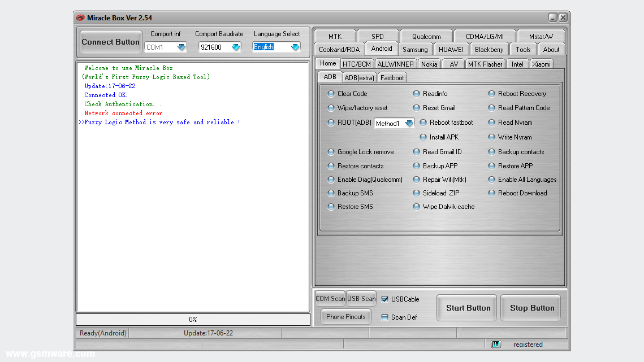
Task: Switch to the MTK tab
Action: 335,37
